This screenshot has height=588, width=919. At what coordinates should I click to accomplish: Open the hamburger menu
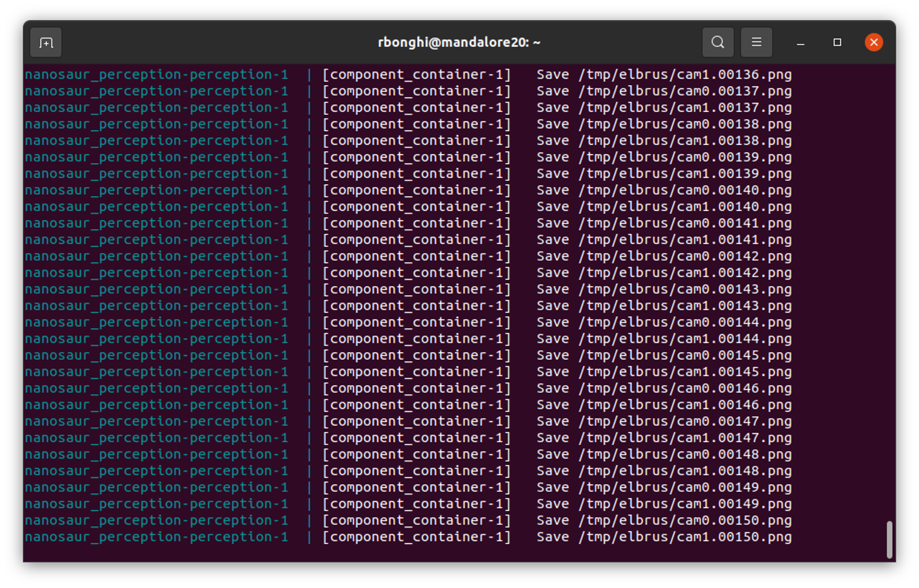[756, 43]
